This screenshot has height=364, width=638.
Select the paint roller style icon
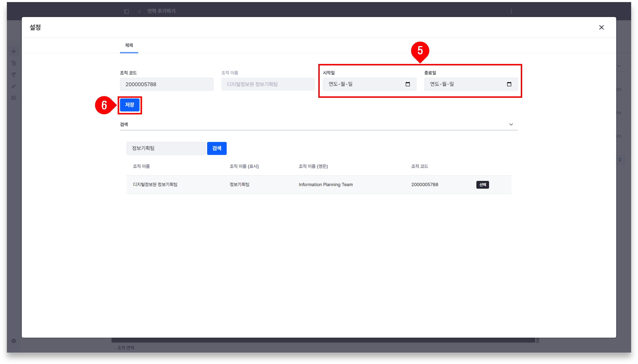(14, 75)
